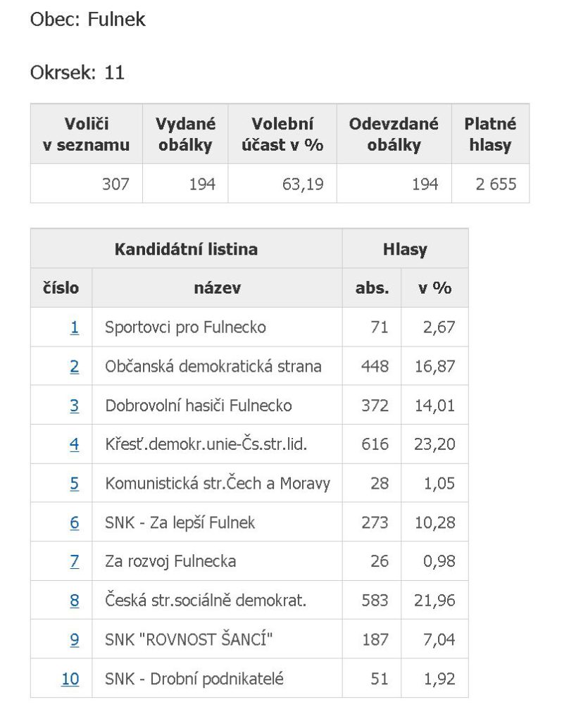Image resolution: width=588 pixels, height=721 pixels.
Task: Open candidate list link number 10
Action: (x=70, y=678)
